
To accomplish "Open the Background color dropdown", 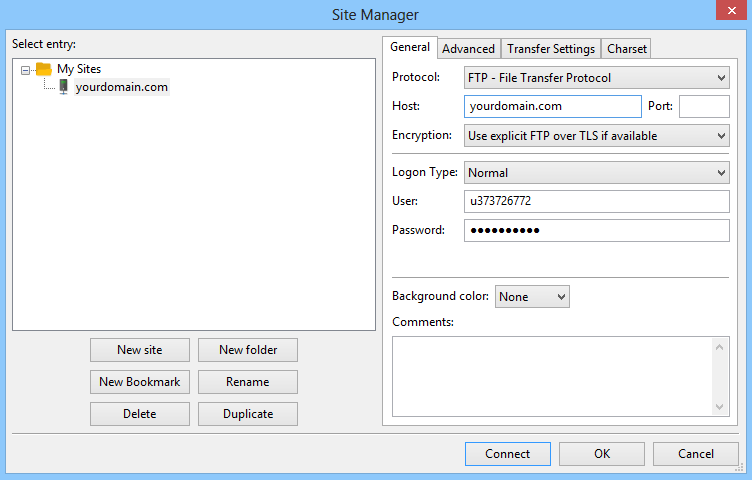I will [x=532, y=296].
